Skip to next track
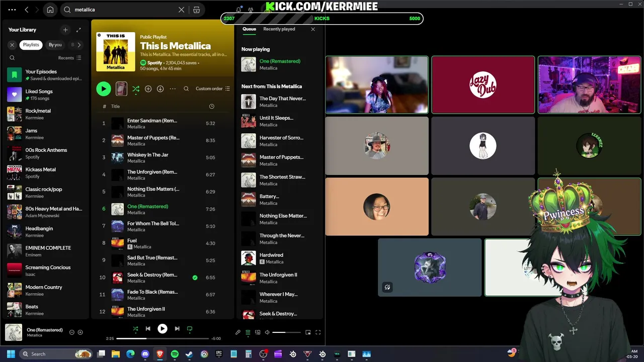 coord(177,329)
